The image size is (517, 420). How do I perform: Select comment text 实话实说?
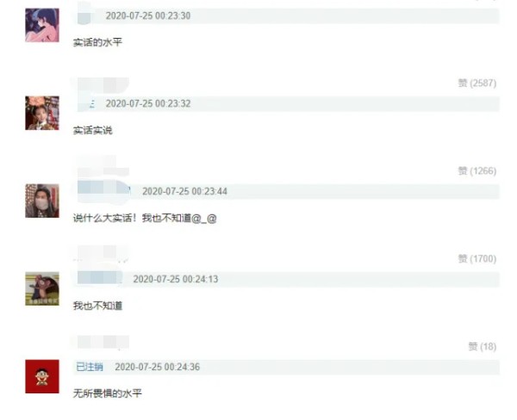pyautogui.click(x=93, y=131)
